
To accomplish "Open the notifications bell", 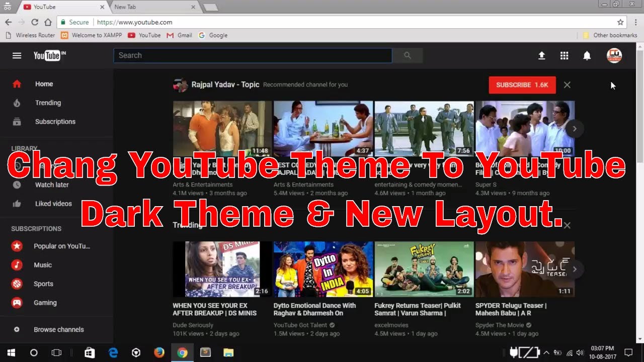I will [587, 56].
